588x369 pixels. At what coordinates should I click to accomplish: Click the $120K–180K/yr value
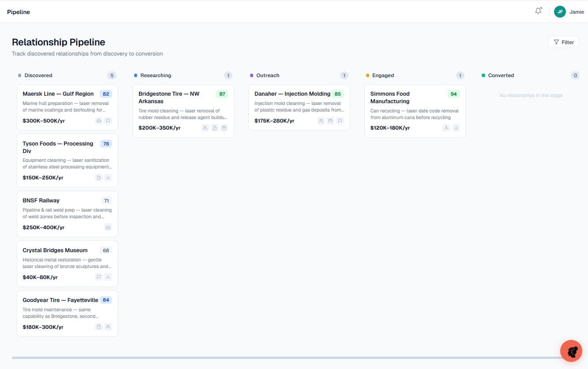[x=390, y=128]
